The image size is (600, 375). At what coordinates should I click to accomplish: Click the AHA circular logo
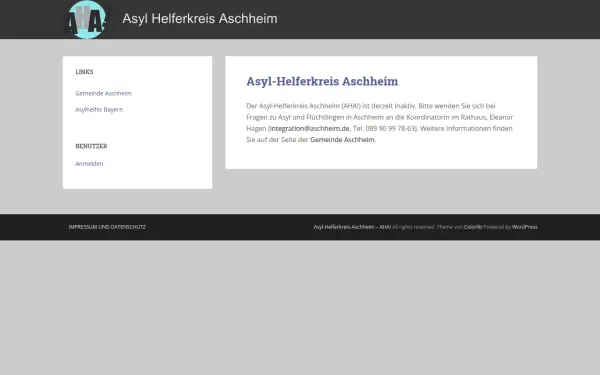87,20
